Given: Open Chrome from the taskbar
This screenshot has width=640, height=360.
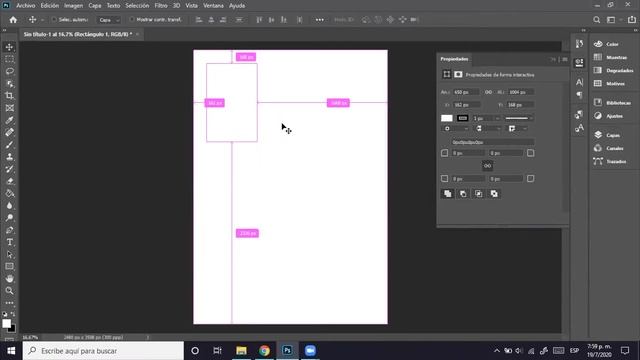Looking at the screenshot, I should (264, 351).
